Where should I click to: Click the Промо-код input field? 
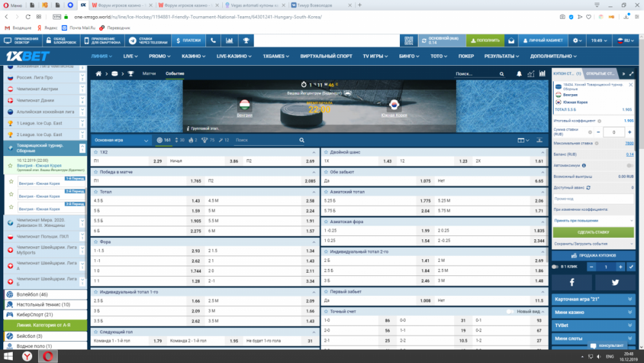click(592, 199)
